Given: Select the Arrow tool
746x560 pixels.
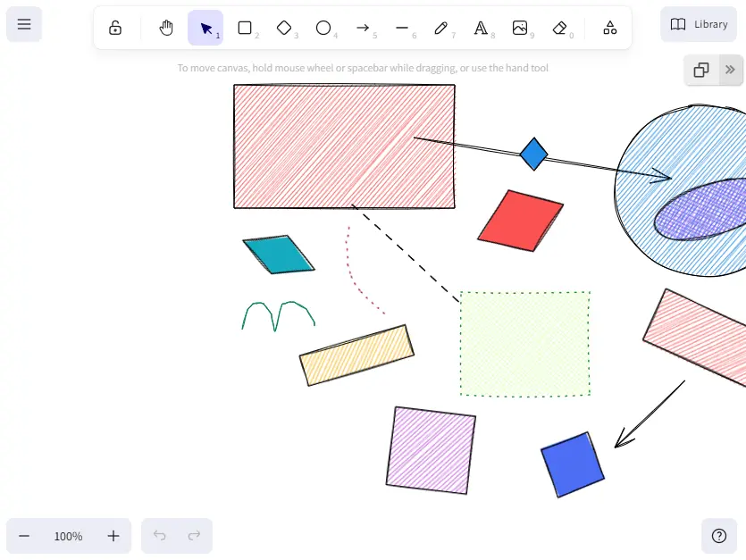Looking at the screenshot, I should coord(363,28).
